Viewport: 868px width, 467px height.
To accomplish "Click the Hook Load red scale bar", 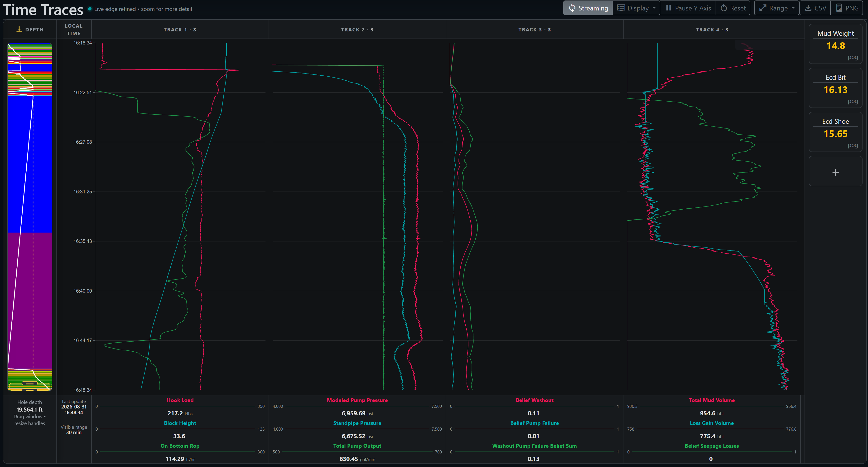I will [178, 406].
